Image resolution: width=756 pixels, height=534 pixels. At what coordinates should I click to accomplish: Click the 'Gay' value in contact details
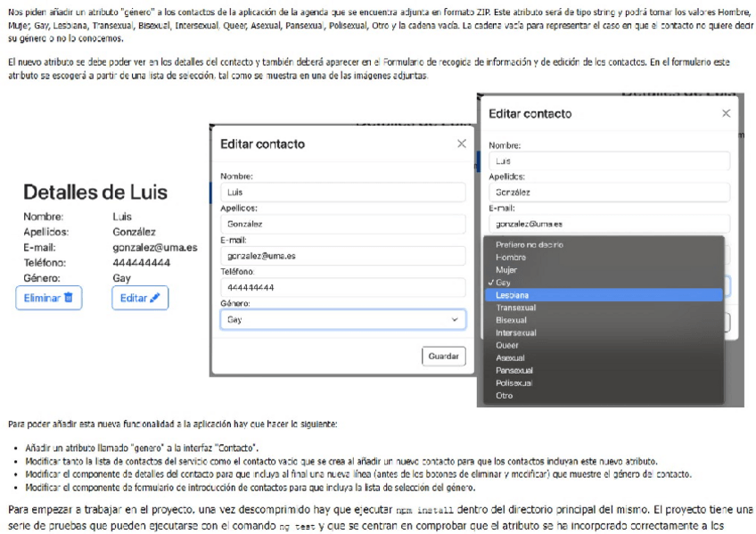click(121, 278)
